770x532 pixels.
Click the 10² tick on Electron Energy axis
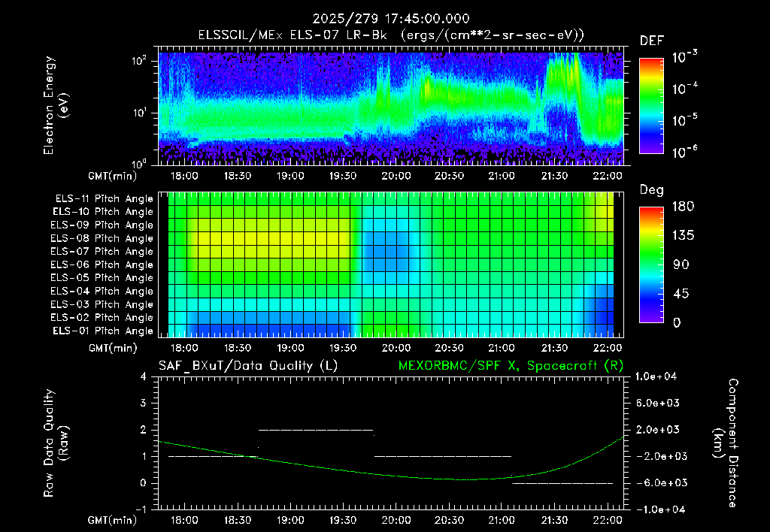(x=140, y=60)
